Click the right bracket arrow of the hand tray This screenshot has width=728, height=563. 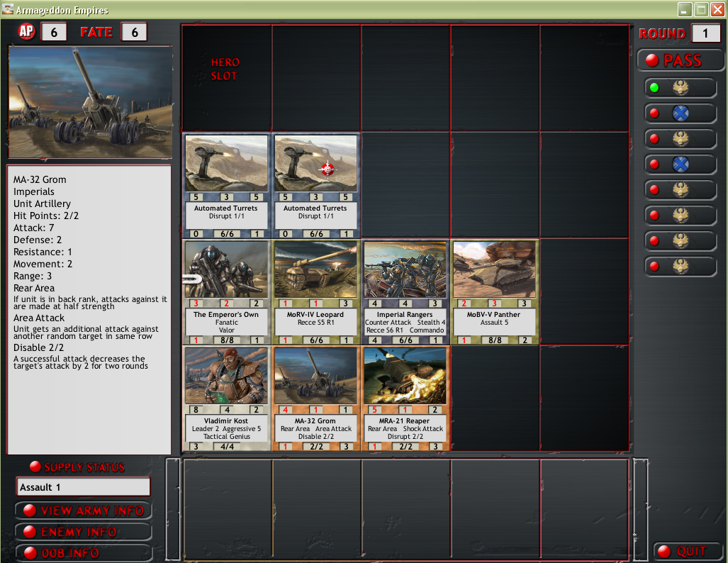pos(641,509)
